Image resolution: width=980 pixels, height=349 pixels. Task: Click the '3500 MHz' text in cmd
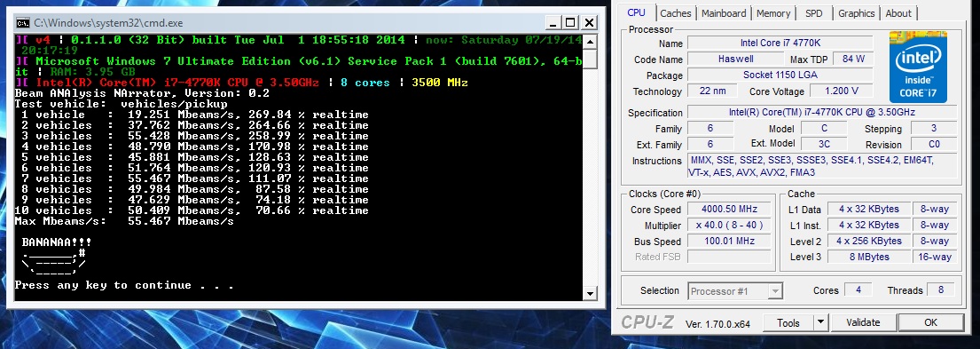coord(439,83)
